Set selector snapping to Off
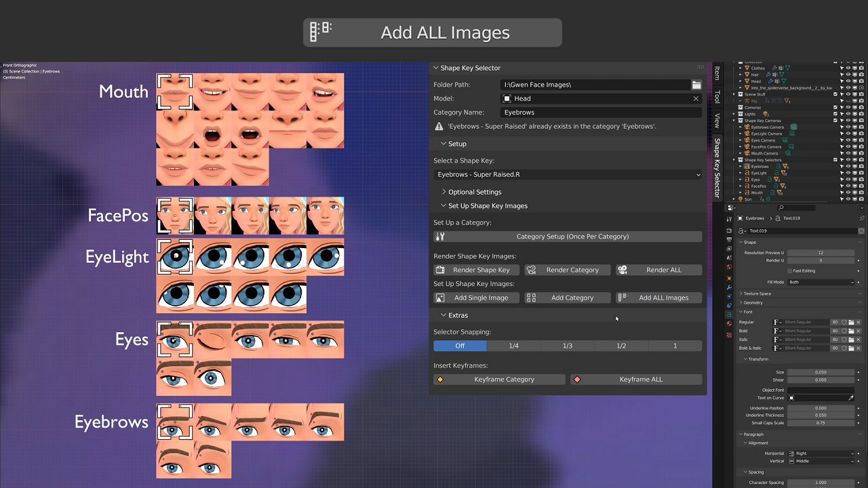The width and height of the screenshot is (868, 488). tap(460, 346)
